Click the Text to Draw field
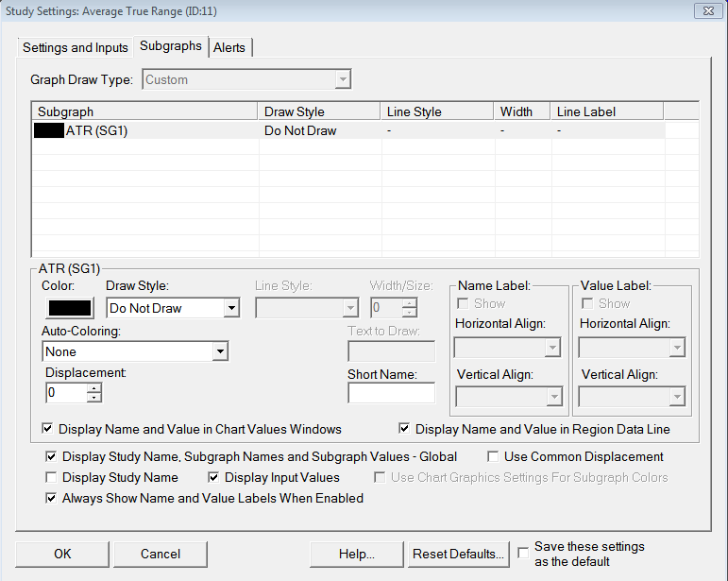 [392, 351]
